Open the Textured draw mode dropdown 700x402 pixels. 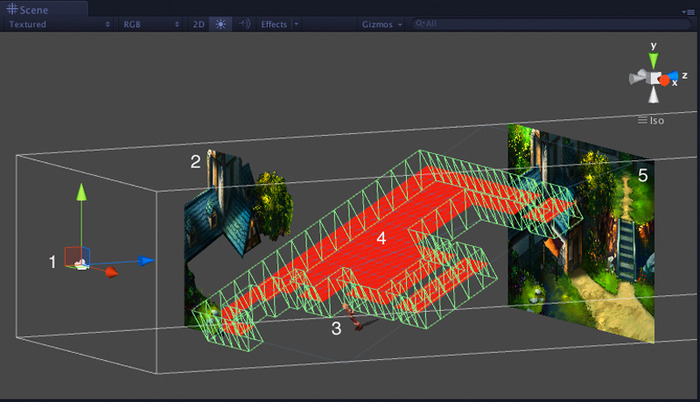58,24
